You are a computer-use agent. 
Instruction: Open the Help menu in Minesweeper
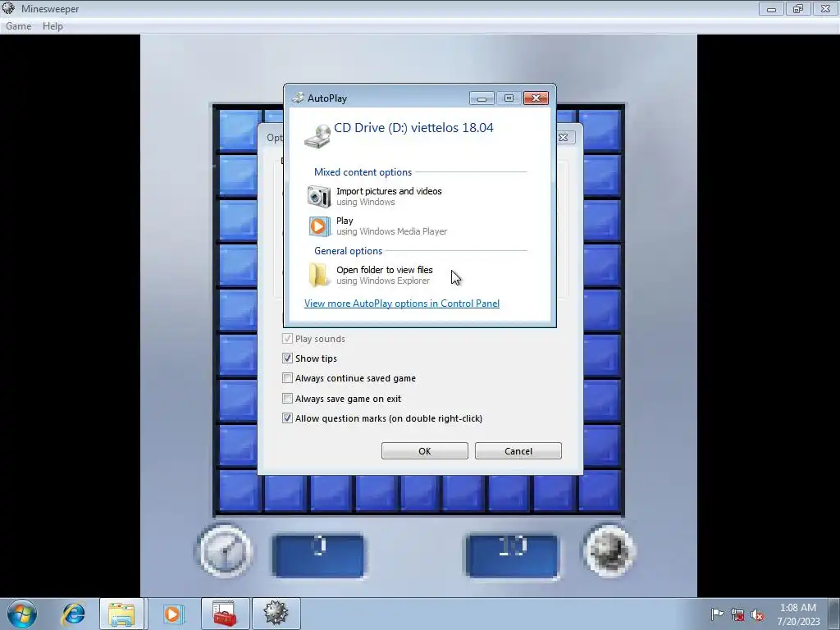[52, 25]
